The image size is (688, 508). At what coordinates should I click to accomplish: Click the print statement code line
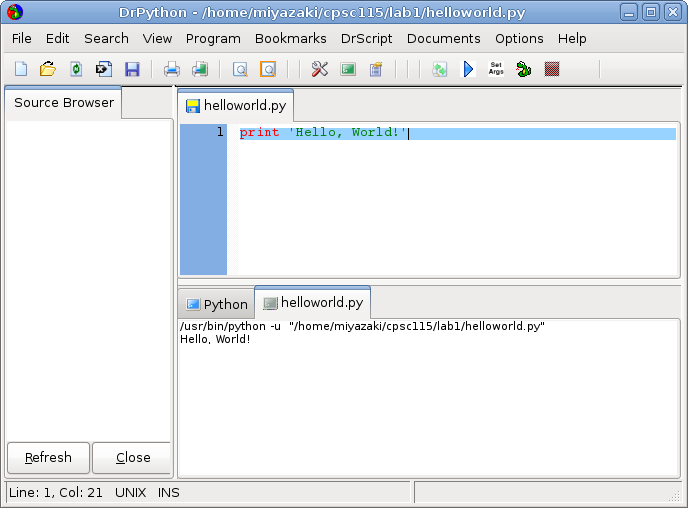coord(323,133)
